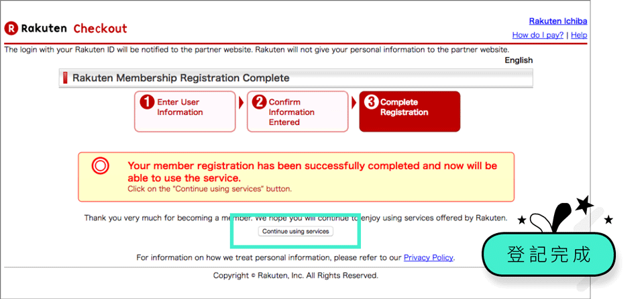644x299 pixels.
Task: Open the 'How do I pay?' link
Action: point(537,35)
